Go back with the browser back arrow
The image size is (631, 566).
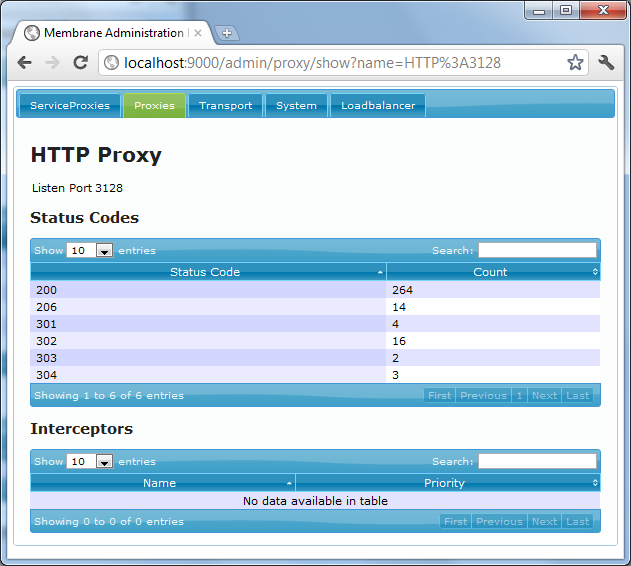pos(25,62)
